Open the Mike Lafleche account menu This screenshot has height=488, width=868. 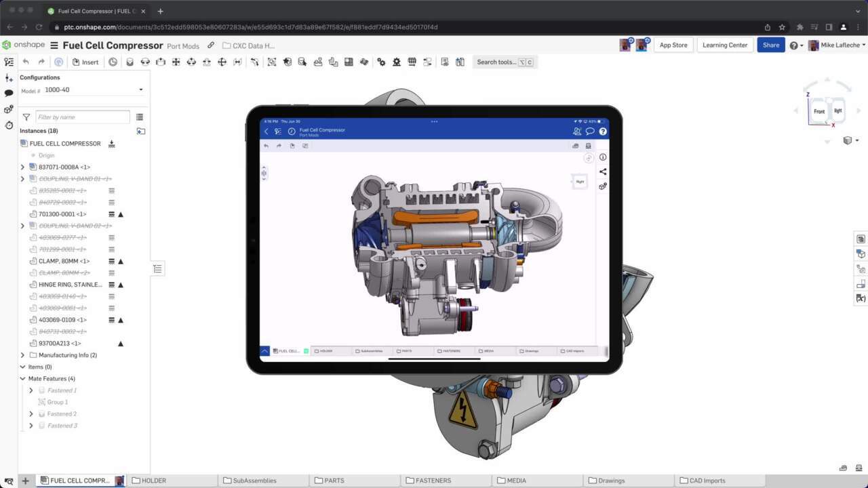(837, 45)
